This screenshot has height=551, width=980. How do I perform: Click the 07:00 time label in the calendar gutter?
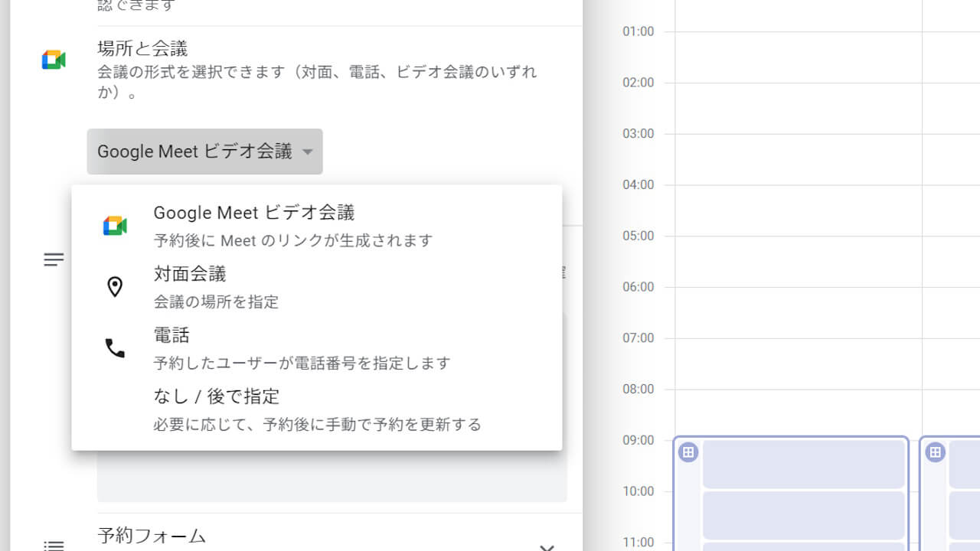pyautogui.click(x=639, y=337)
